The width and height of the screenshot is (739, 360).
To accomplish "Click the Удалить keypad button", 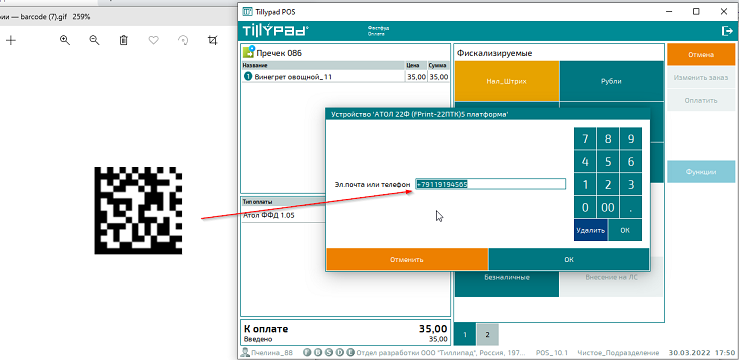I will pos(591,230).
